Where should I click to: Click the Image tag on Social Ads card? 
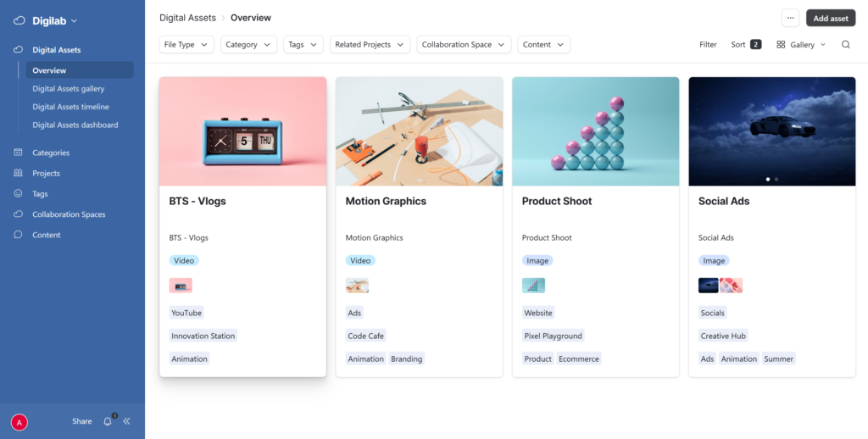[714, 260]
